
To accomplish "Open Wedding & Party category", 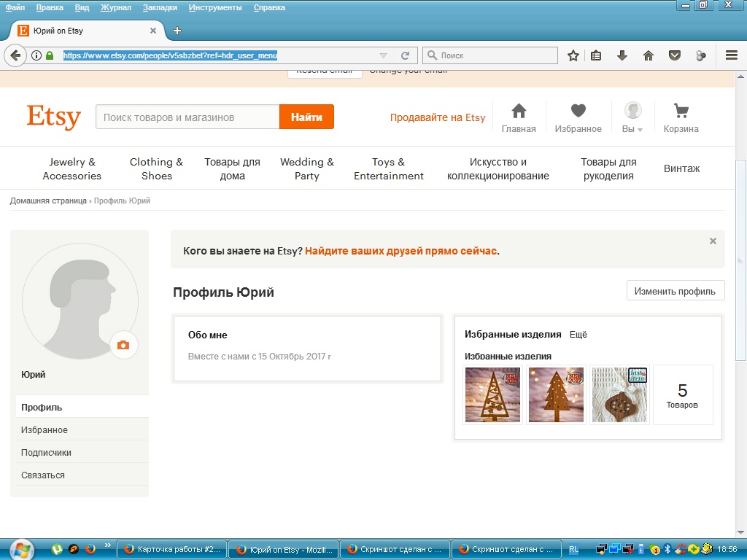I will click(x=307, y=168).
